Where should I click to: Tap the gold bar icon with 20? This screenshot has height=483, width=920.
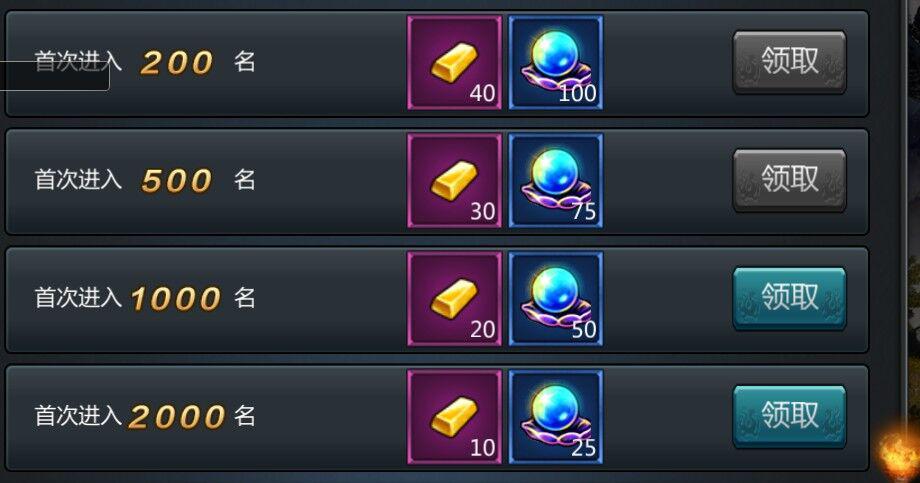click(455, 299)
